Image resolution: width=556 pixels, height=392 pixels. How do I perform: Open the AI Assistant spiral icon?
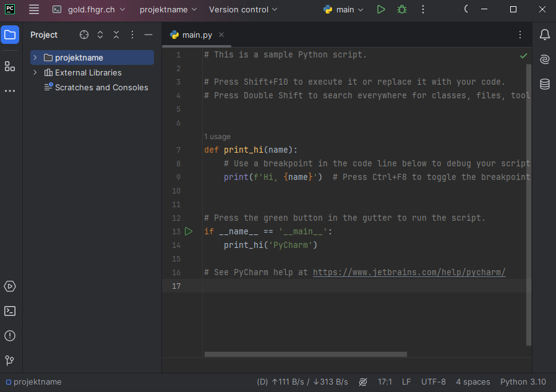point(544,59)
